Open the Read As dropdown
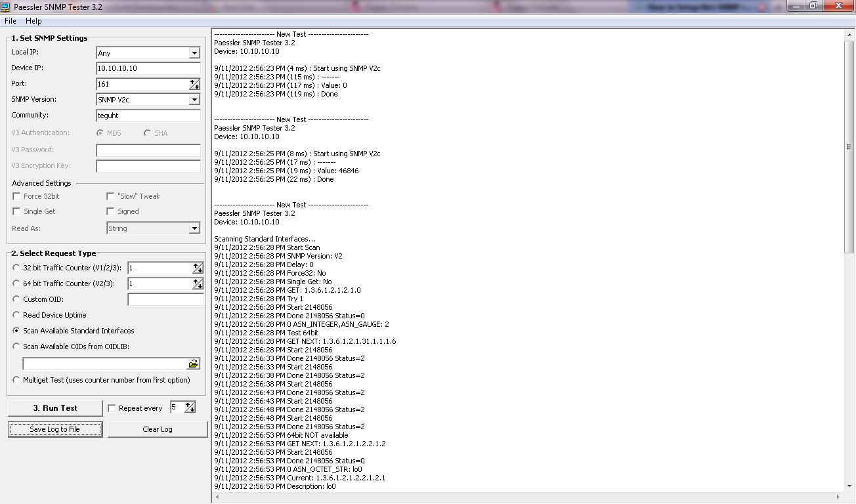This screenshot has width=856, height=504. point(195,228)
